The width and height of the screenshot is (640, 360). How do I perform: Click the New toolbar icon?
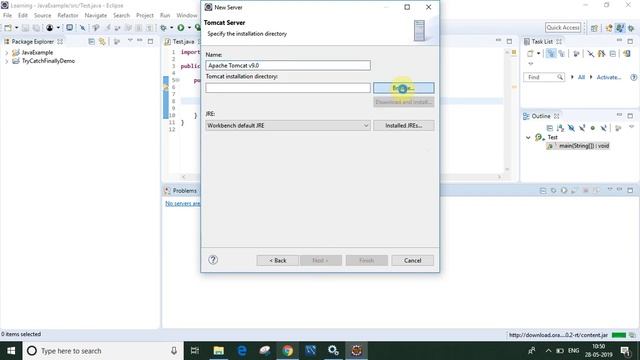point(8,28)
